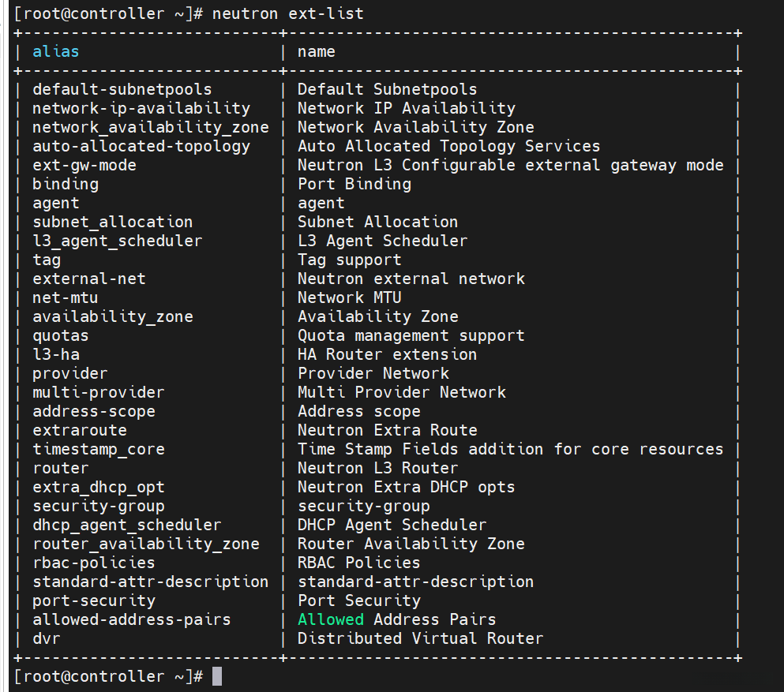Click the 'Quota management support' name
Image resolution: width=784 pixels, height=692 pixels.
point(411,335)
